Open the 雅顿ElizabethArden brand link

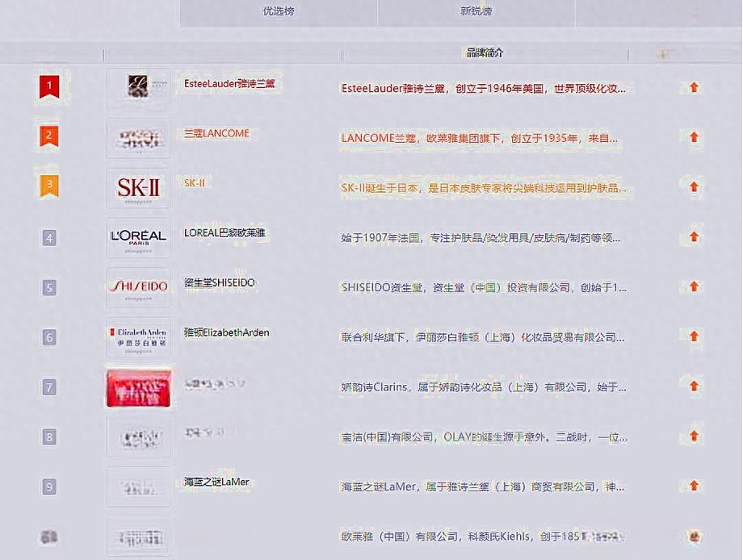226,332
